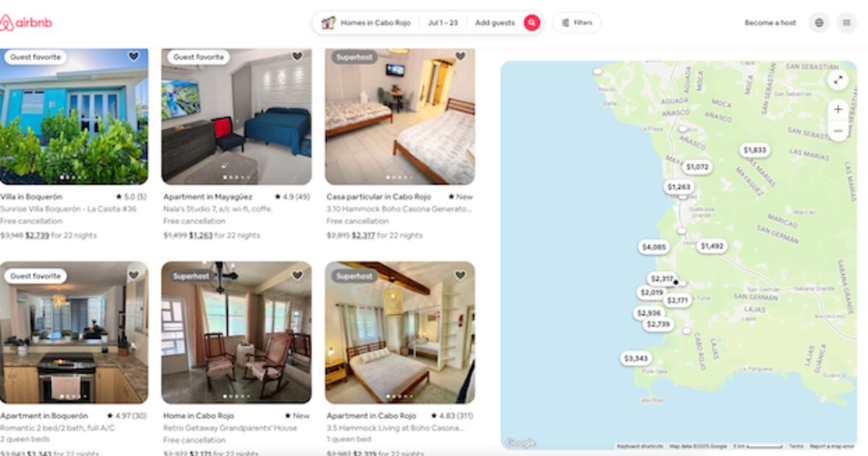This screenshot has height=456, width=868.
Task: Open the Filters panel
Action: pyautogui.click(x=576, y=22)
